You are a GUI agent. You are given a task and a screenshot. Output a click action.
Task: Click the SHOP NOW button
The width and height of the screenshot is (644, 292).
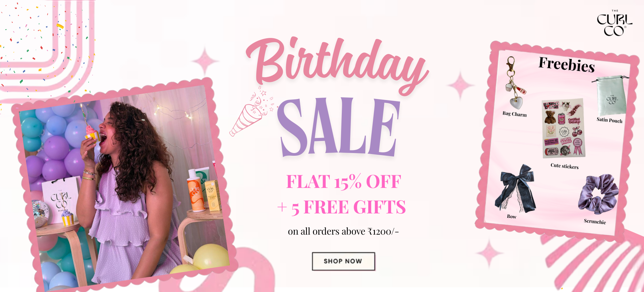343,261
